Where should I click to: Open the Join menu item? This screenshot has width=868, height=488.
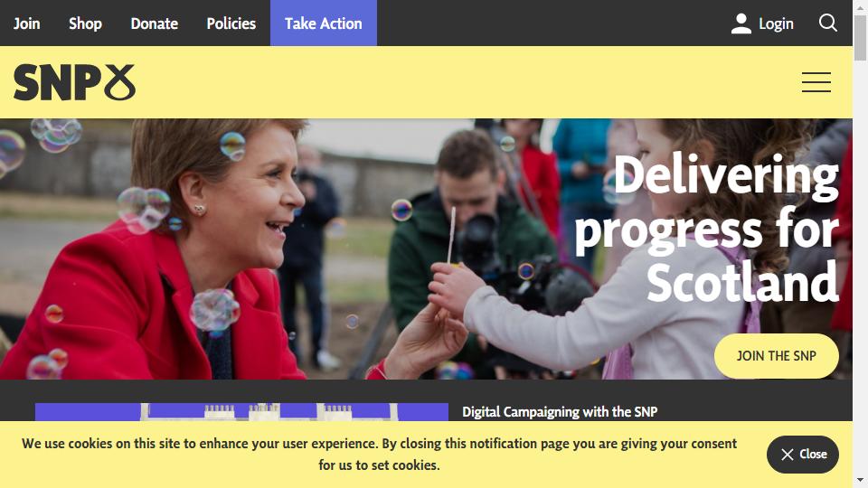[x=26, y=23]
